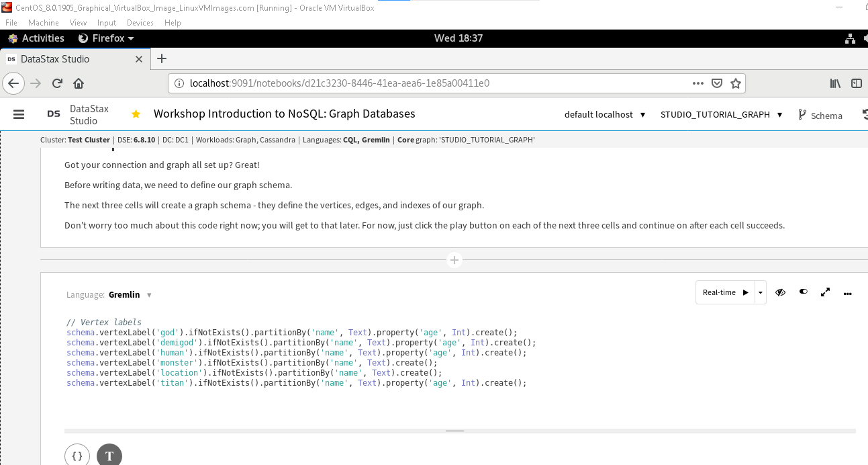The height and width of the screenshot is (465, 868).
Task: Add a text cell with the T icon
Action: coord(109,455)
